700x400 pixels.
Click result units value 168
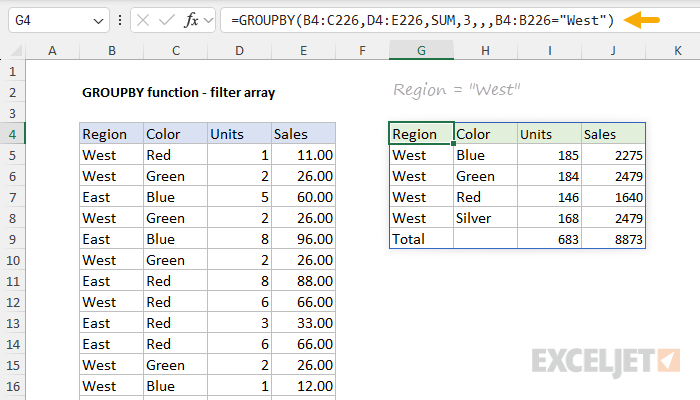coord(550,218)
